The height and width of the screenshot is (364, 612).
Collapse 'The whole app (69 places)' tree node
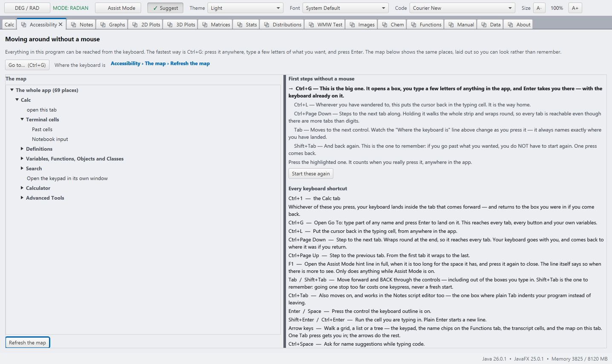[12, 90]
